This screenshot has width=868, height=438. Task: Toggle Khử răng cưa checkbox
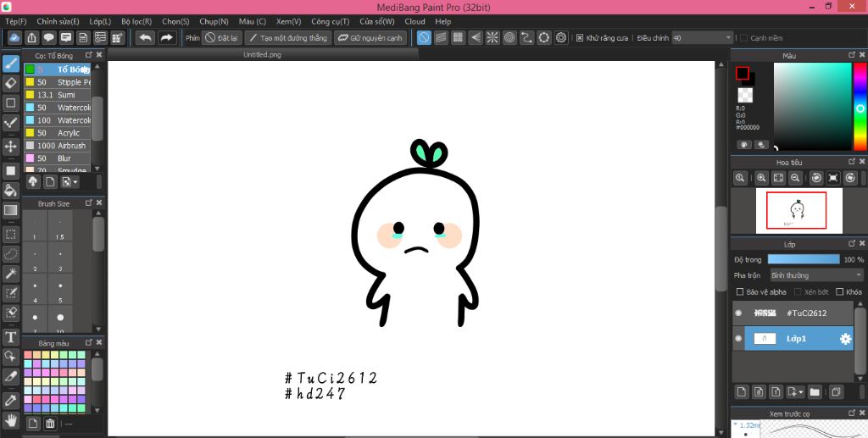(x=580, y=38)
